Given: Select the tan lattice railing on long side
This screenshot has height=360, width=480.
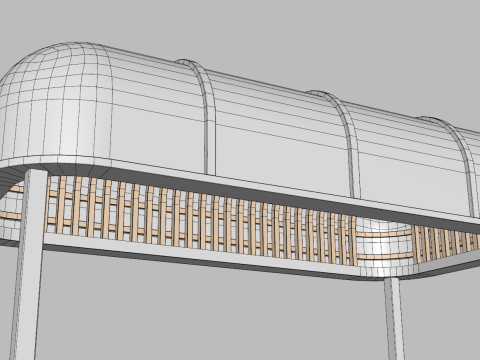Looking at the screenshot, I should (200, 220).
